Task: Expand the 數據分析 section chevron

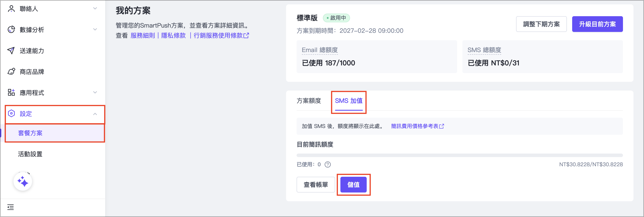Action: (x=95, y=29)
